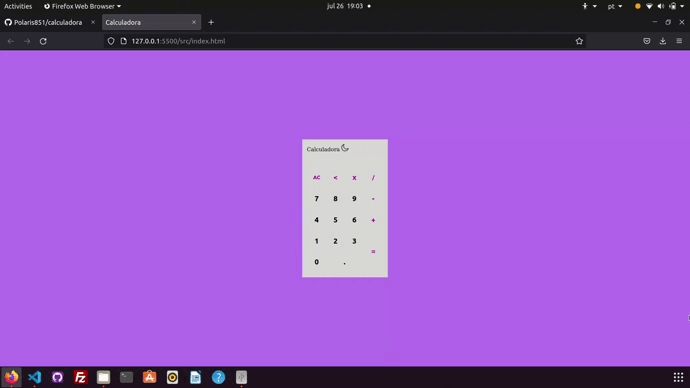Image resolution: width=690 pixels, height=388 pixels.
Task: Select the multiply x operator
Action: [x=354, y=178]
